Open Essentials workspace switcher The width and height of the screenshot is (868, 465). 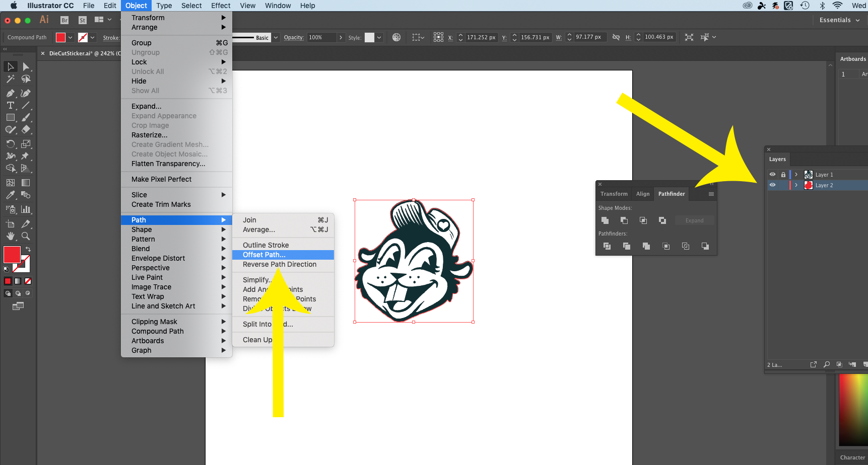(x=839, y=20)
